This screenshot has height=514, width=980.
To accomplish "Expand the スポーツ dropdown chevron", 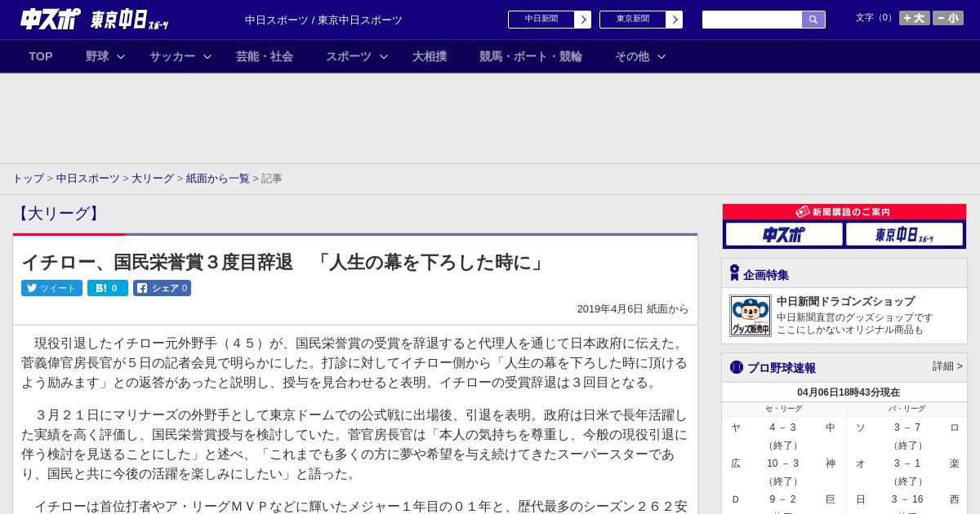I will (384, 56).
